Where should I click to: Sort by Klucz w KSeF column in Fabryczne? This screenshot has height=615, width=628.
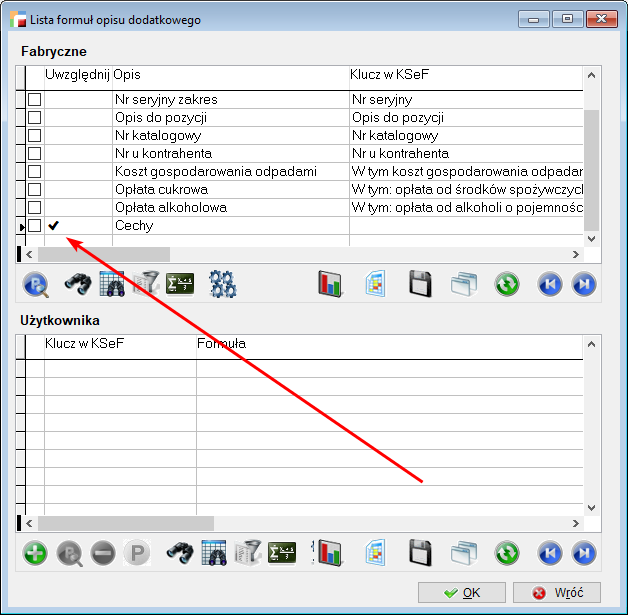tap(465, 75)
